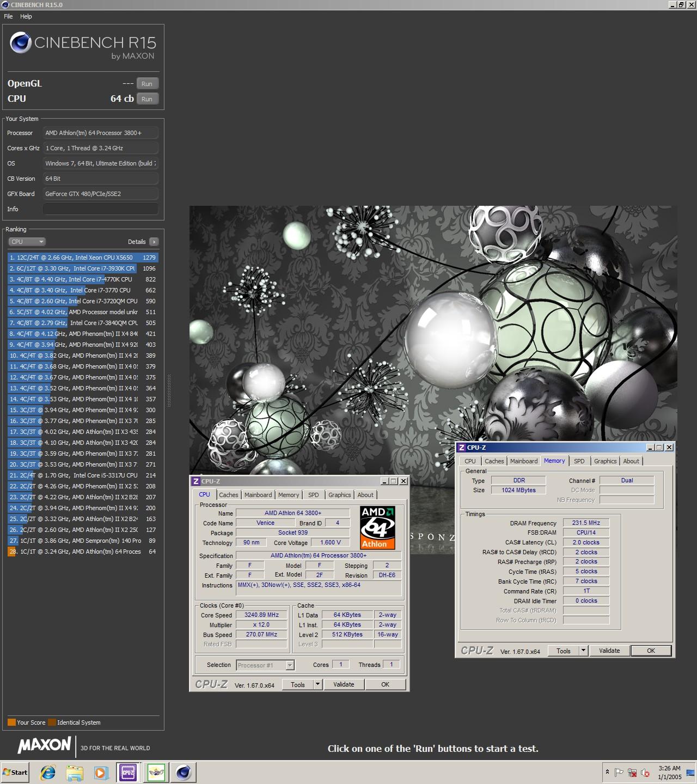Select ranking row 1 Xeon X5650
This screenshot has height=784, width=697.
click(x=83, y=258)
